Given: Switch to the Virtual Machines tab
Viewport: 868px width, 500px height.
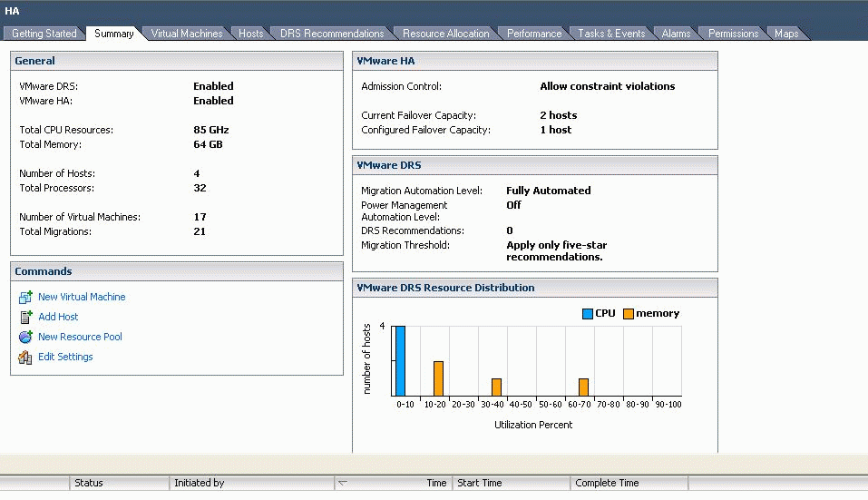Looking at the screenshot, I should pos(187,34).
